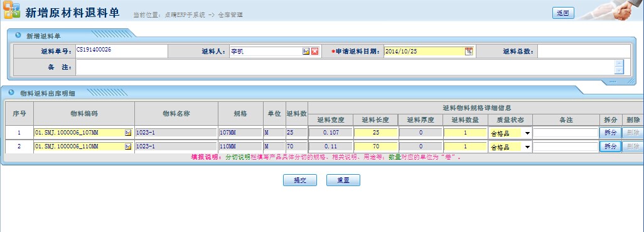Click the 新增退料单 panel header icon
The image size is (644, 232).
pyautogui.click(x=18, y=35)
